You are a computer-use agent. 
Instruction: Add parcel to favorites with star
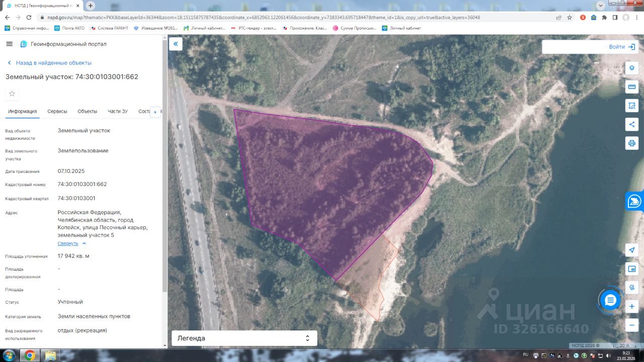click(x=12, y=94)
